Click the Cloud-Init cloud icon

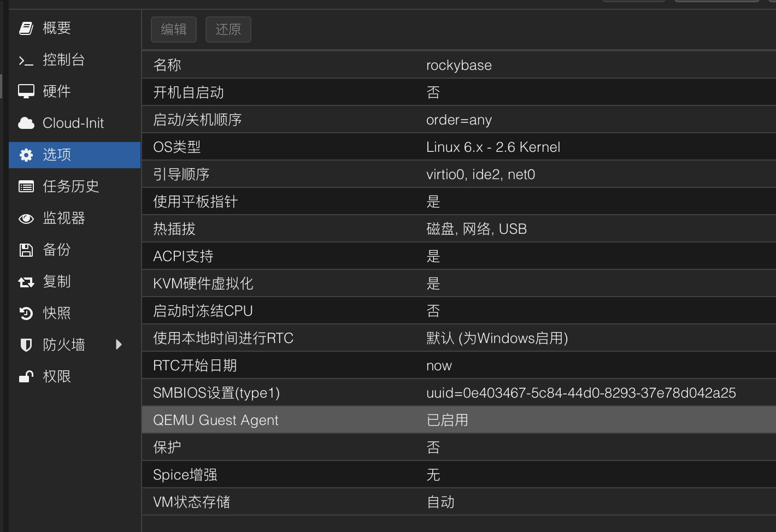click(x=26, y=123)
